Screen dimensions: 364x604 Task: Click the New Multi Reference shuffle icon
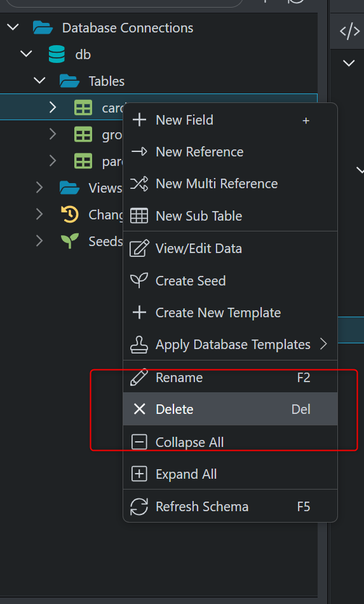pos(139,184)
